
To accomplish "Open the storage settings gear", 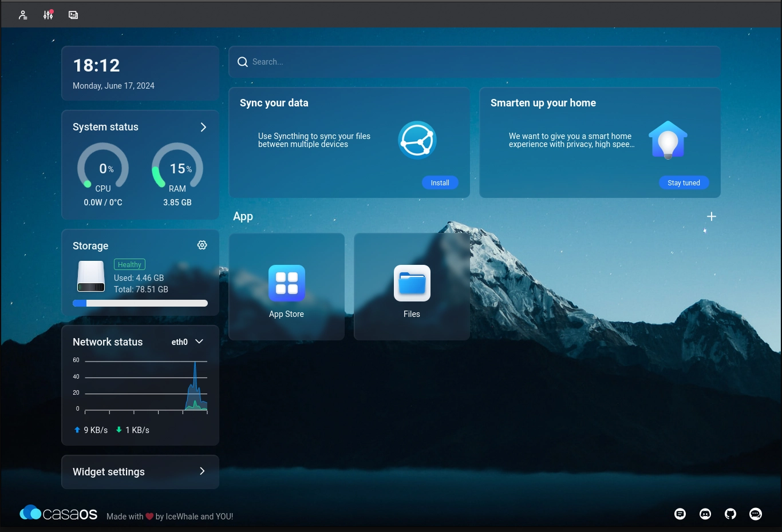I will (x=202, y=245).
